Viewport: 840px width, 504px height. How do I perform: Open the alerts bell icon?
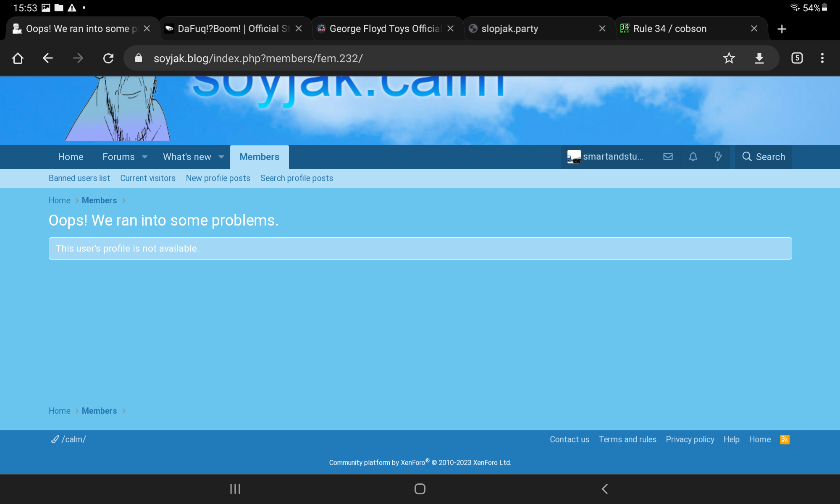pos(693,157)
